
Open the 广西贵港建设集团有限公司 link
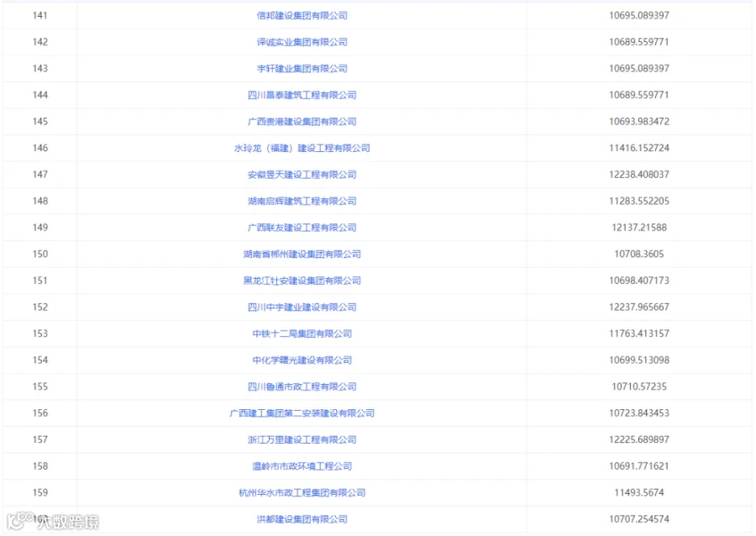pos(302,122)
